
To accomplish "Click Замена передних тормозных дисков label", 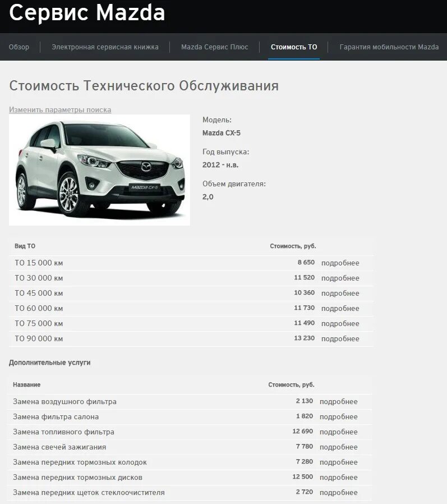I will coord(78,477).
